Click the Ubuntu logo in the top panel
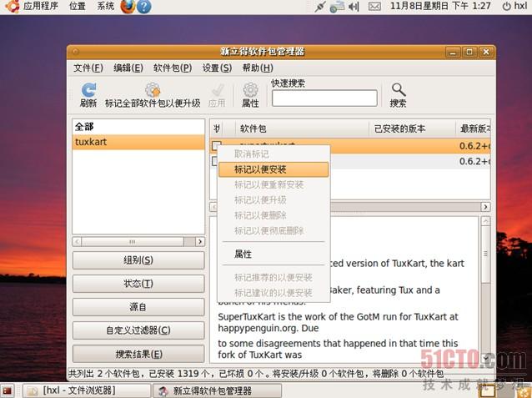Viewport: 532px width, 398px height. [12, 6]
